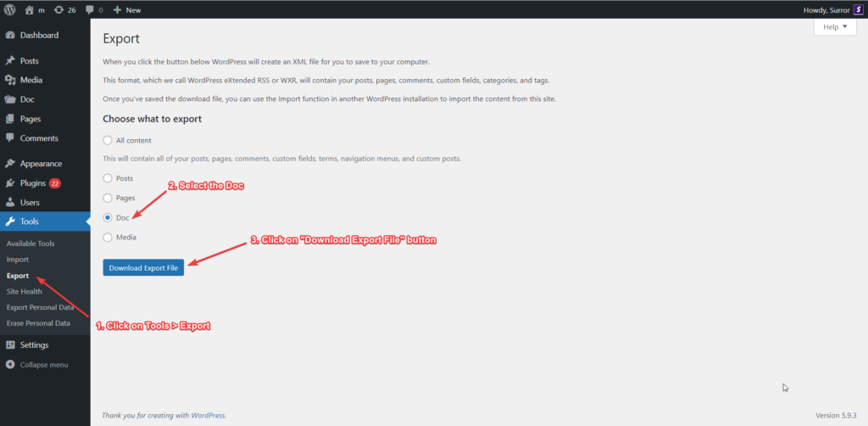Click the Appearance brush icon

point(10,164)
